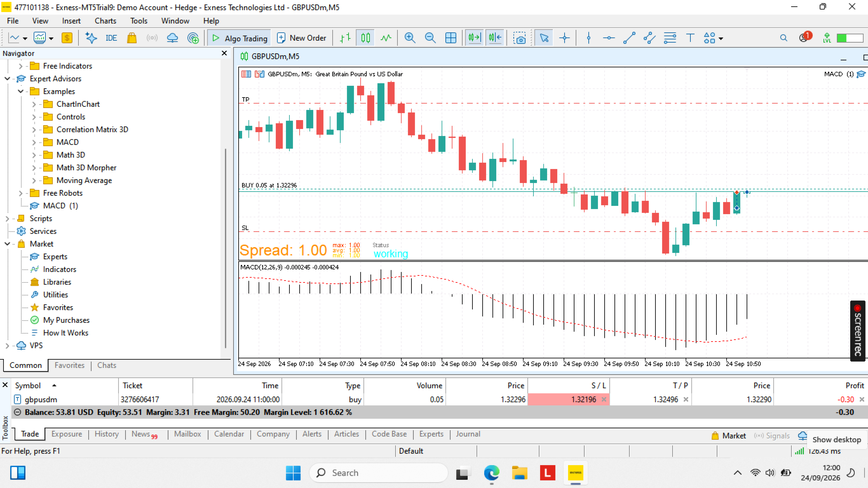Open the tile windows grid icon
This screenshot has height=488, width=868.
pyautogui.click(x=451, y=38)
